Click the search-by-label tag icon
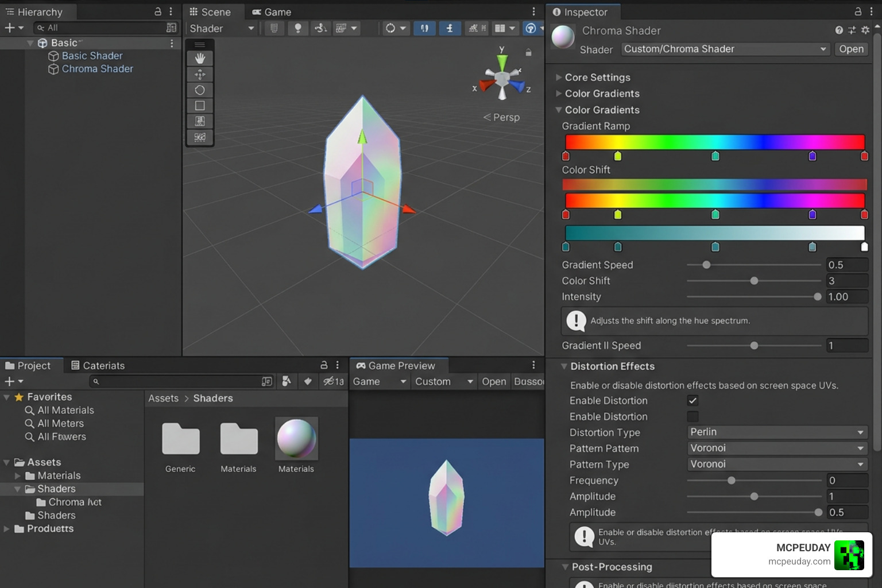Viewport: 882px width, 588px height. click(x=308, y=381)
